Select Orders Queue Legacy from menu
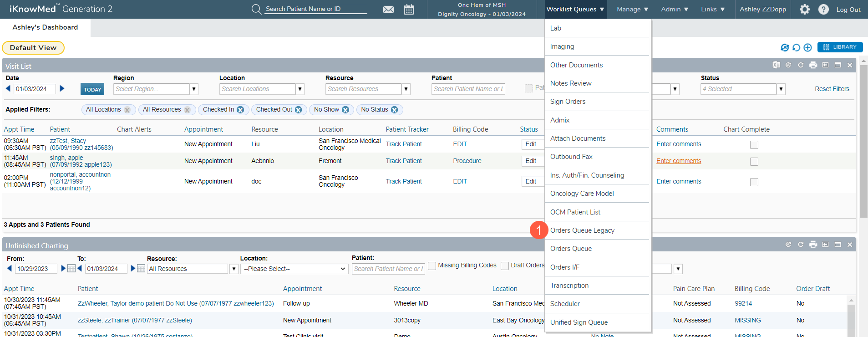 point(582,230)
